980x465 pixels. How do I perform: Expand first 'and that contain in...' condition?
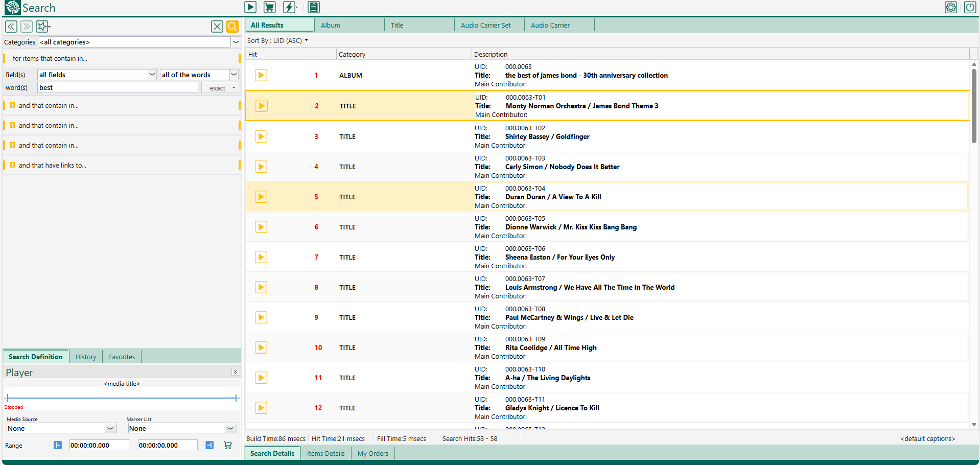pyautogui.click(x=12, y=105)
